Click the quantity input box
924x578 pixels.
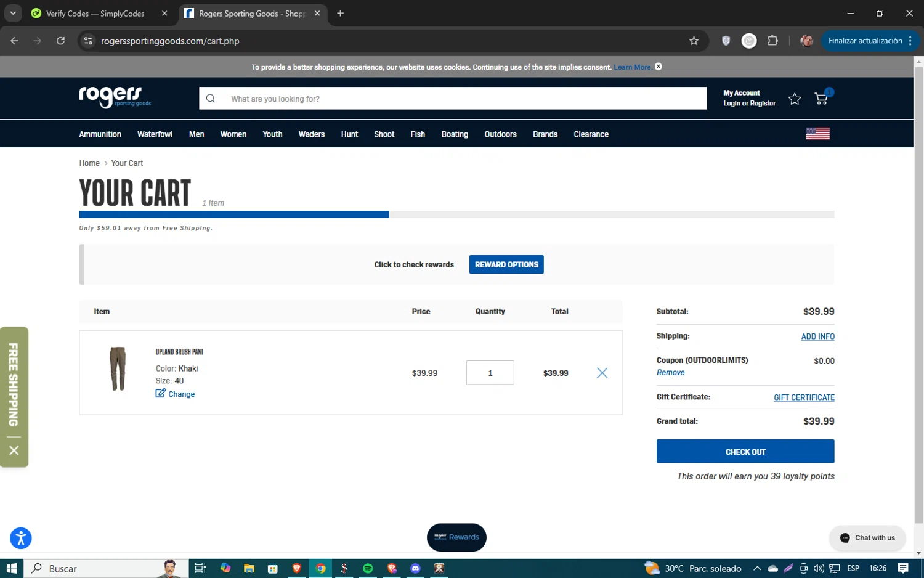490,373
